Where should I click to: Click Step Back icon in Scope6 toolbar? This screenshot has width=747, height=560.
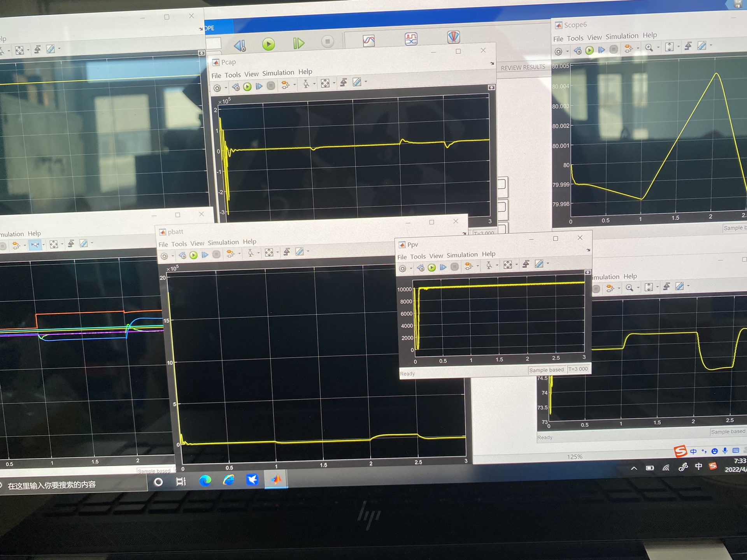point(578,51)
